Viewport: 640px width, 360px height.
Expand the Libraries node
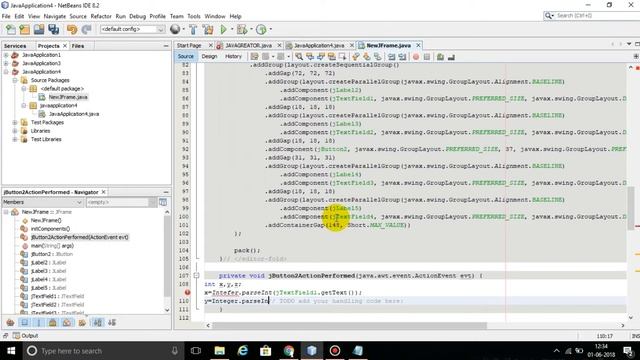(x=15, y=131)
